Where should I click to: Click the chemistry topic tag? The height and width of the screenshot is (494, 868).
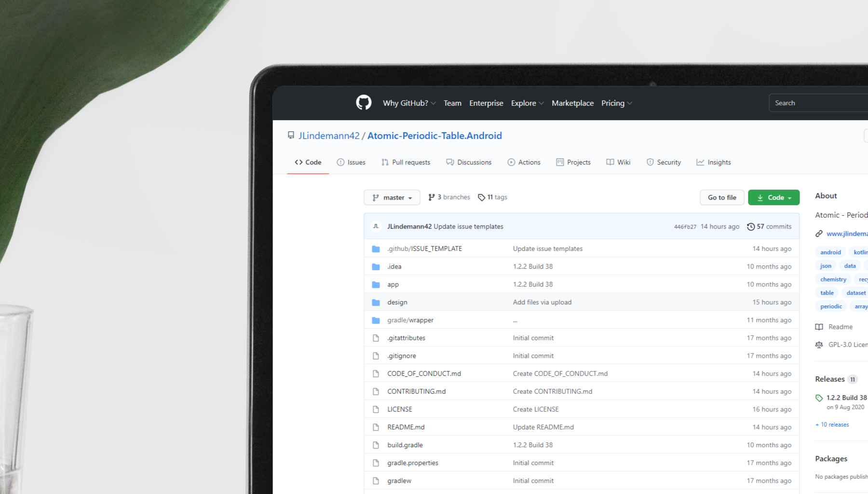[x=833, y=279]
